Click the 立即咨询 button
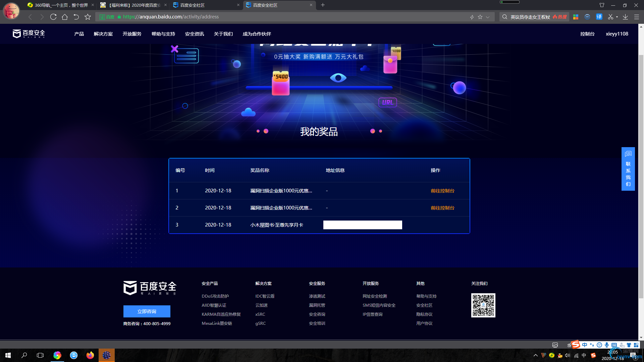This screenshot has width=644, height=362. 147,311
